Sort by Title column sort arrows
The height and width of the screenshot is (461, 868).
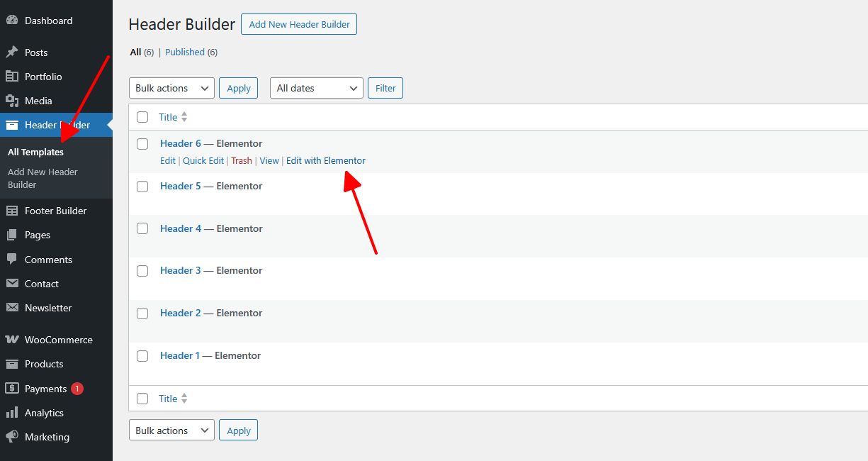[184, 117]
